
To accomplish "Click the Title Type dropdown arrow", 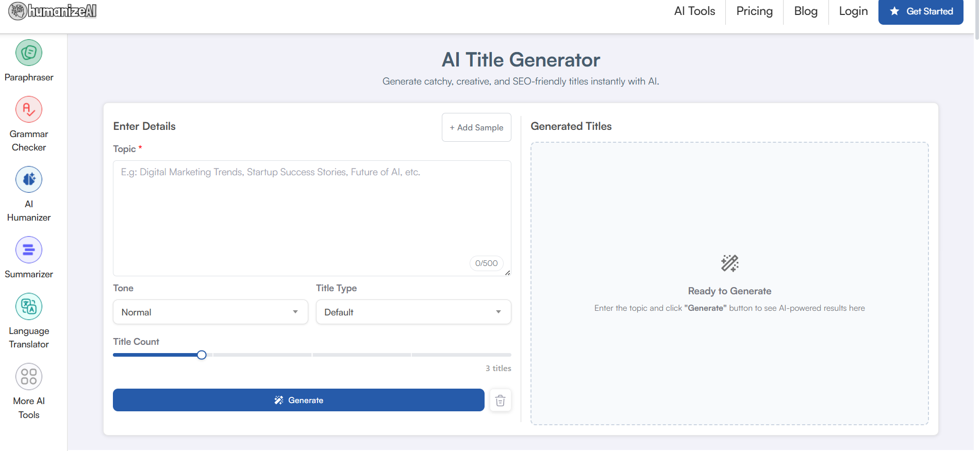I will pos(499,312).
